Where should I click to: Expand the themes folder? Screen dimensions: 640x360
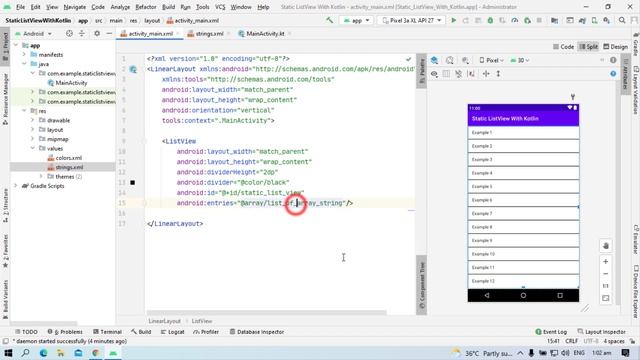(x=41, y=177)
